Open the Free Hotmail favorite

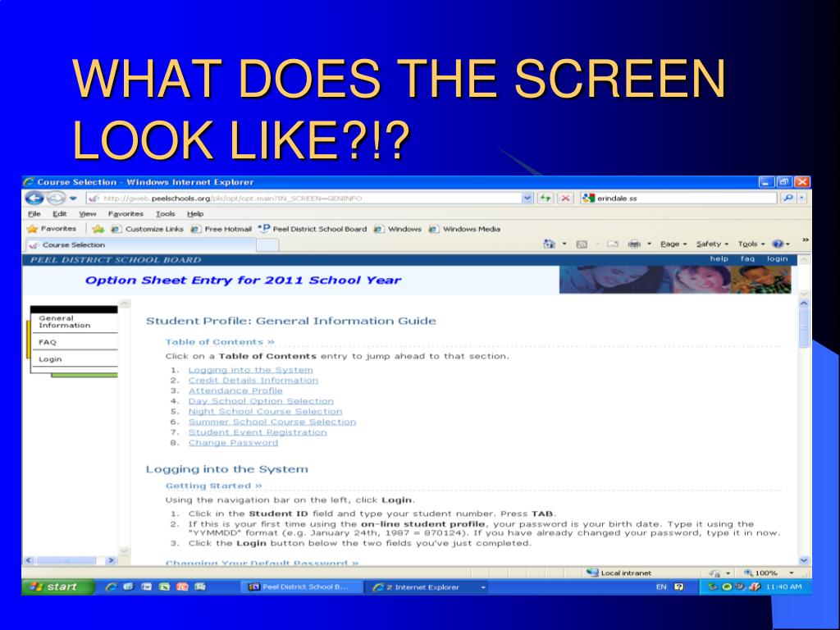tap(221, 229)
